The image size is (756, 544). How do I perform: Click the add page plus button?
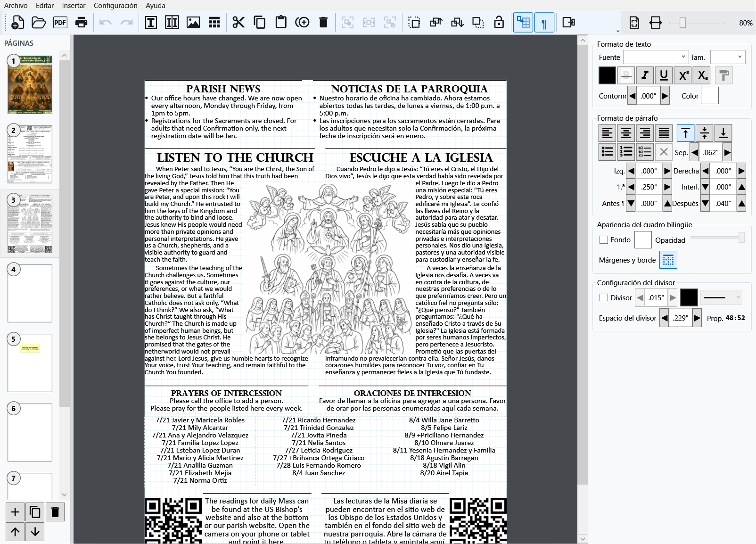15,512
